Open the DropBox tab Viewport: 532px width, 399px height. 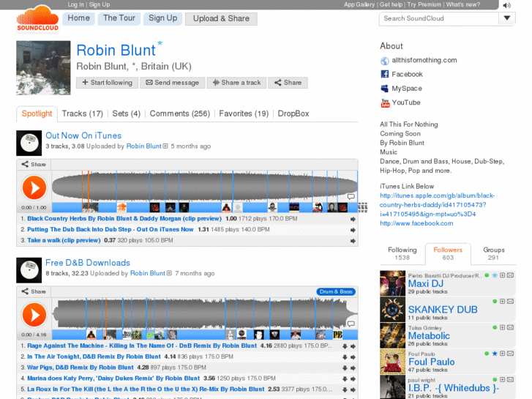[293, 113]
